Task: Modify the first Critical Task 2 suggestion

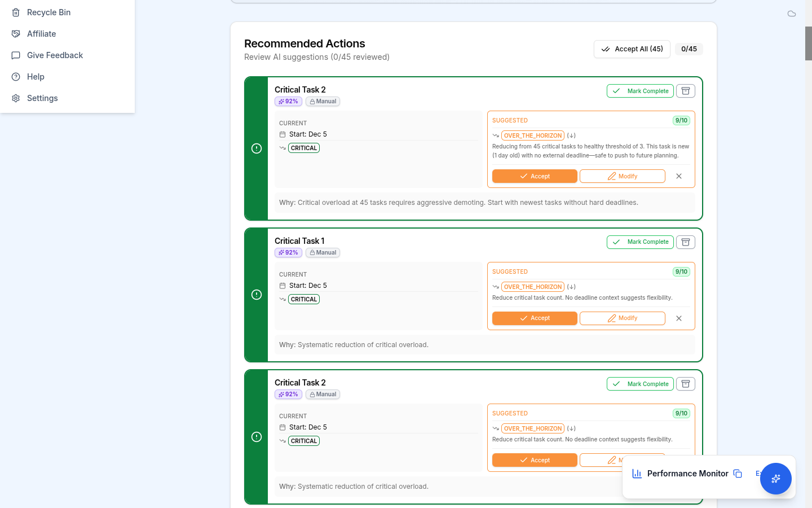Action: click(622, 176)
